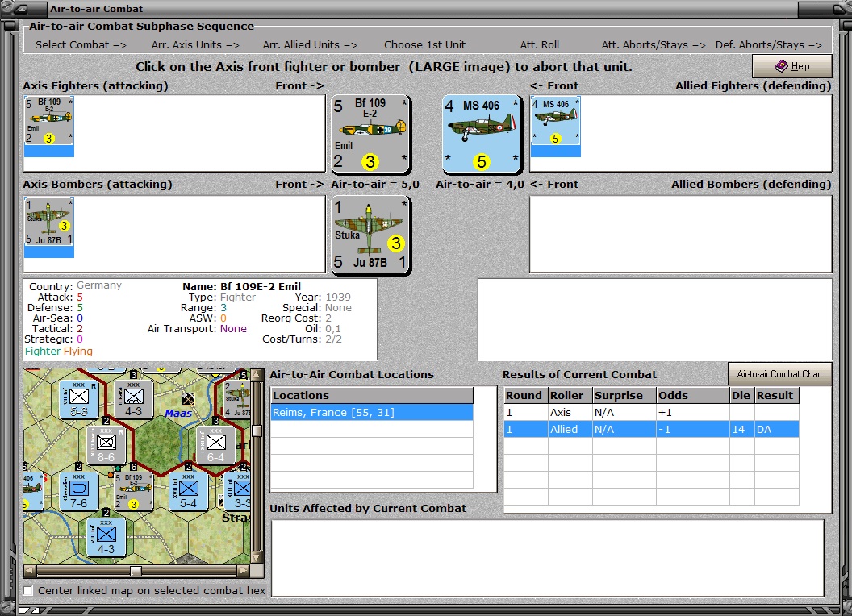
Task: Click the Die column header
Action: click(x=741, y=395)
